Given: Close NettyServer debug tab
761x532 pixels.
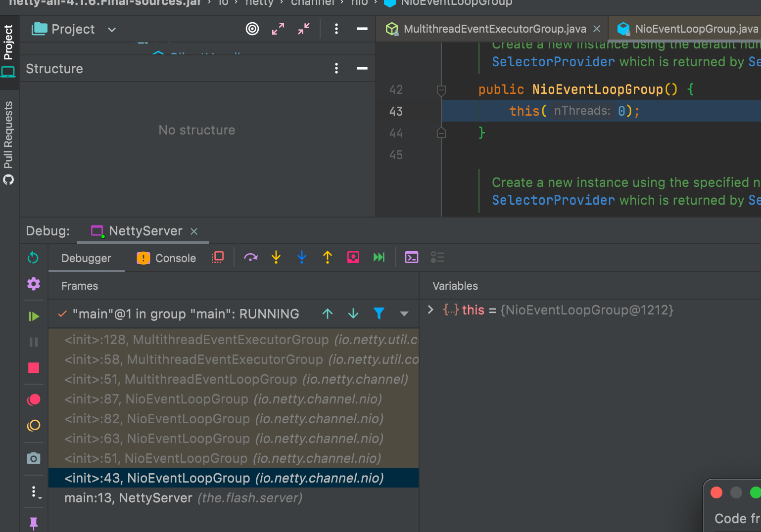Looking at the screenshot, I should 194,231.
